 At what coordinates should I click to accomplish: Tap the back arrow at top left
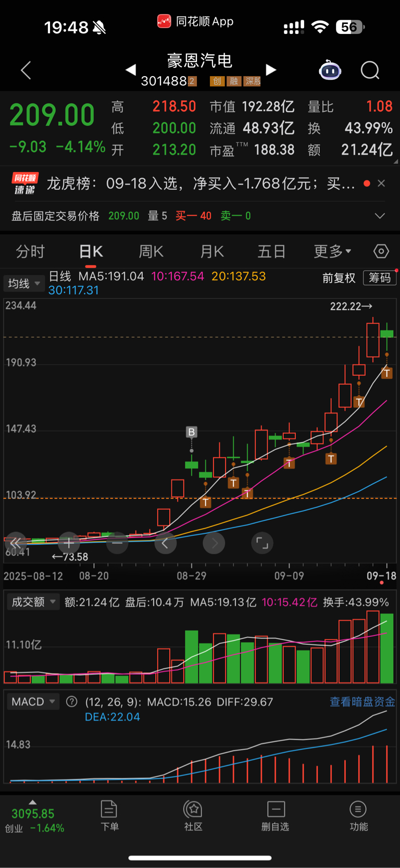pyautogui.click(x=26, y=70)
